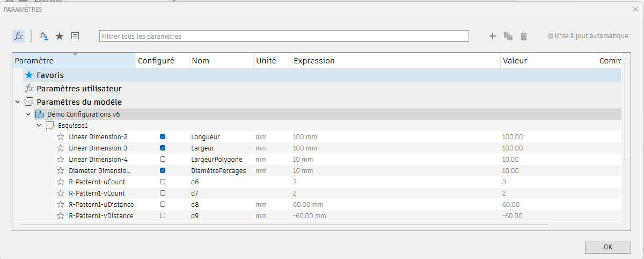Collapse the Démo Configurations v6 node
This screenshot has width=644, height=259.
pyautogui.click(x=28, y=114)
